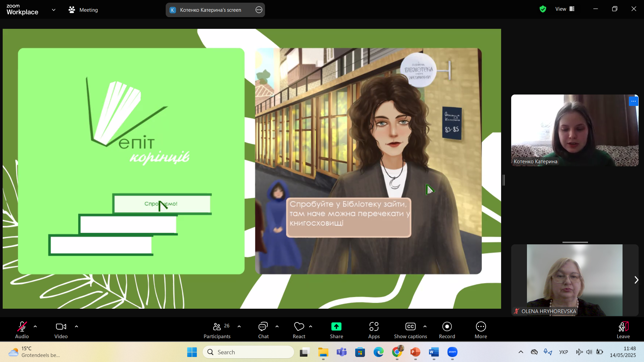The image size is (644, 362).
Task: Open screen share options ellipsis button
Action: pyautogui.click(x=259, y=10)
